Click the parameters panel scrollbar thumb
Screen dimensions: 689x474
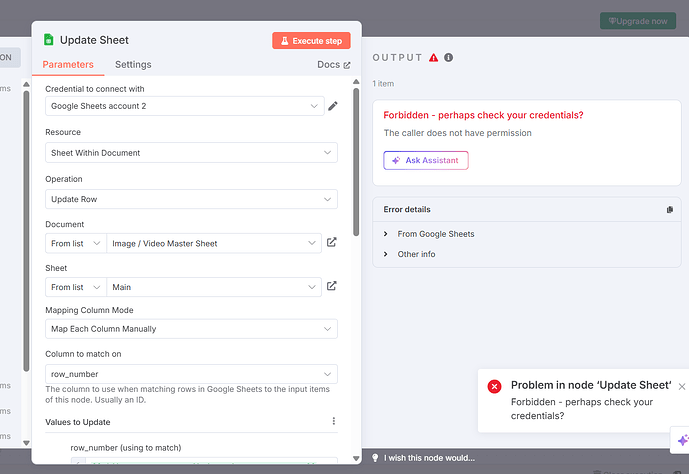tap(356, 162)
